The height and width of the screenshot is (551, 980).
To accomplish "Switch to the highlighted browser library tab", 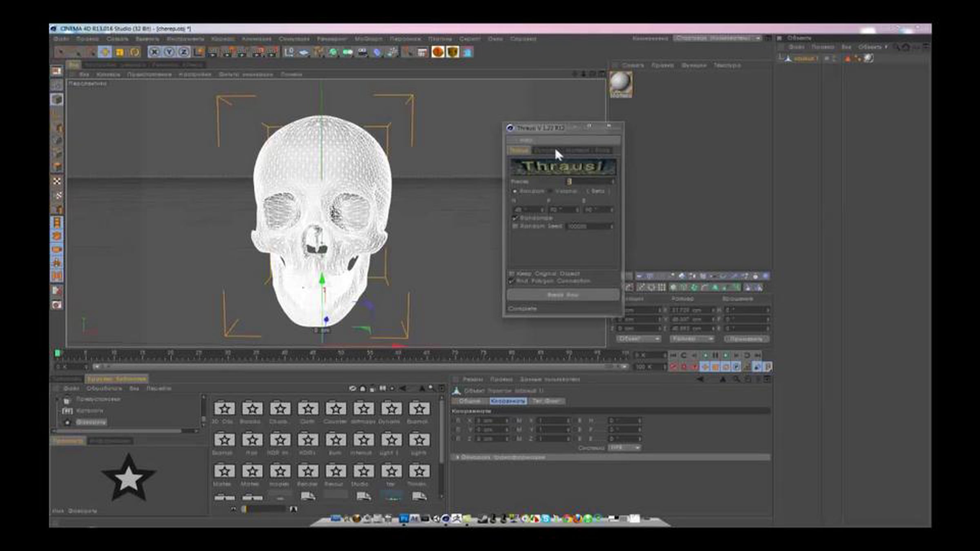I will tap(117, 379).
